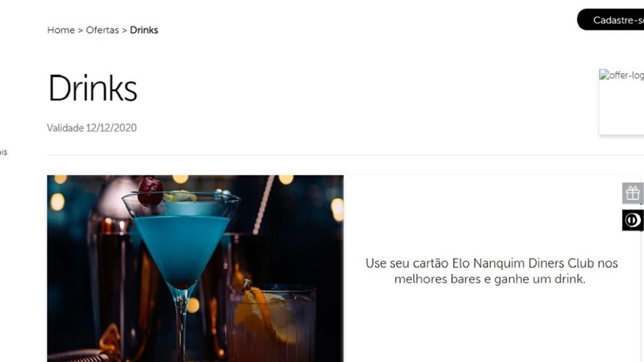Open the white offer-logo card
644x362 pixels.
[x=621, y=101]
